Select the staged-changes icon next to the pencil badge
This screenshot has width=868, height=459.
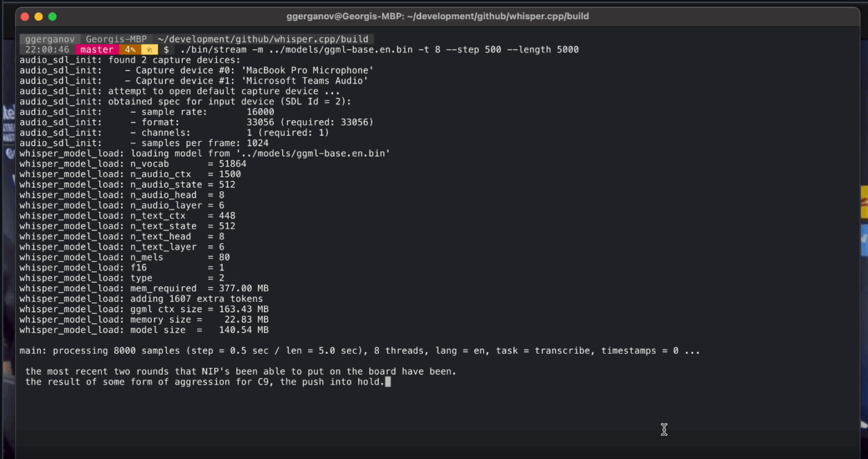point(149,49)
